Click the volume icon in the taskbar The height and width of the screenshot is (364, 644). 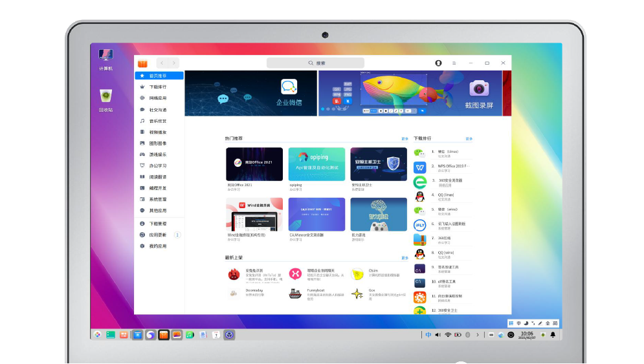tap(438, 335)
